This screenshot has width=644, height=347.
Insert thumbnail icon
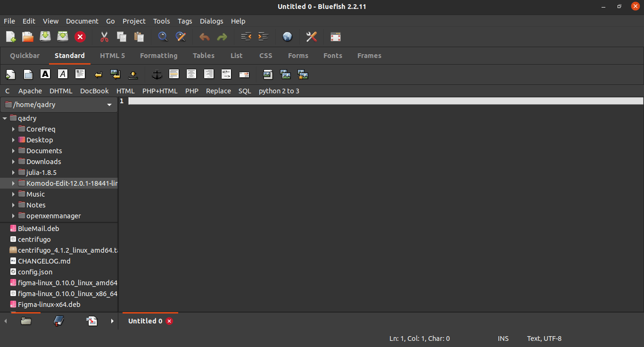285,74
